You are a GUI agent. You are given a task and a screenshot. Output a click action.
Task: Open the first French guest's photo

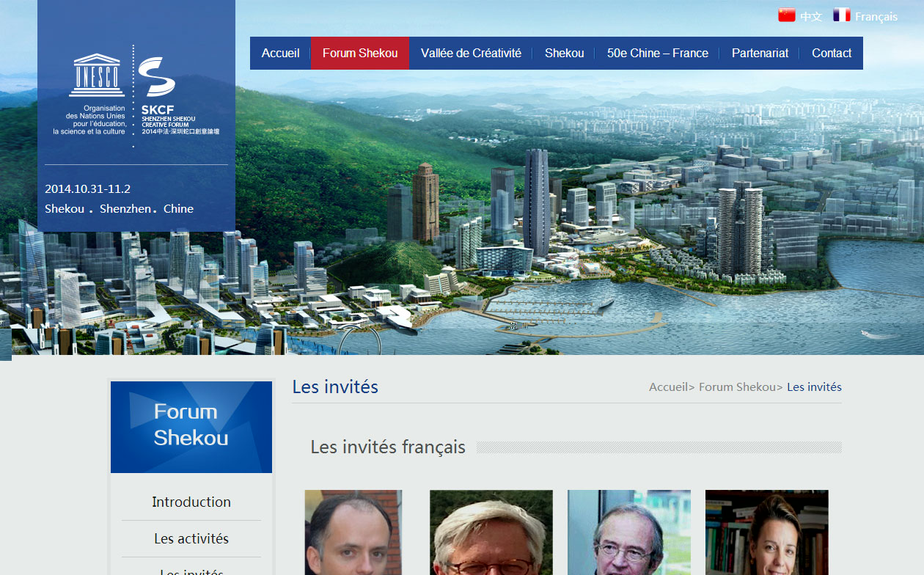click(353, 532)
